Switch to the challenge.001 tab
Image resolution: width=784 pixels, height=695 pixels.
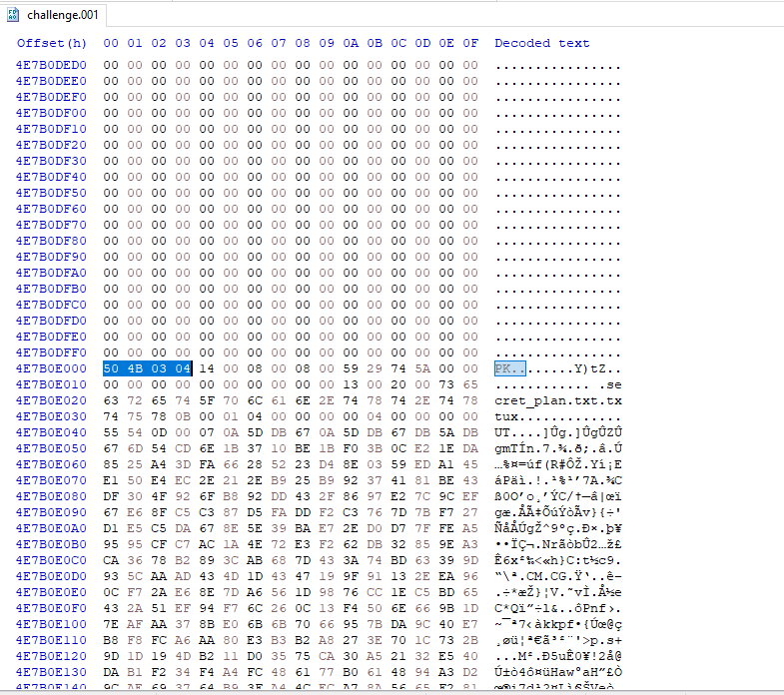(x=53, y=15)
